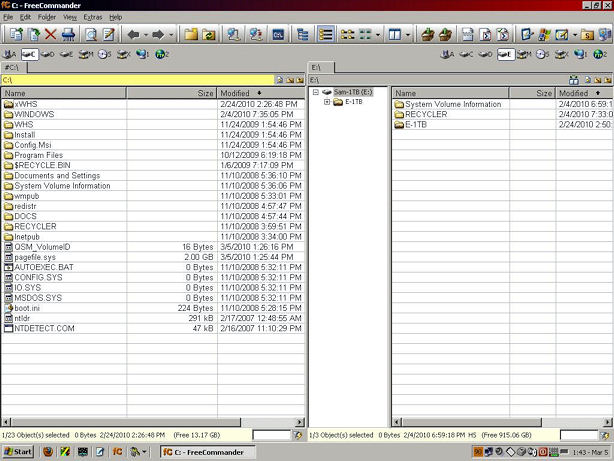Image resolution: width=614 pixels, height=461 pixels.
Task: Collapse the Sam-1TB (E:) tree node
Action: click(x=316, y=92)
